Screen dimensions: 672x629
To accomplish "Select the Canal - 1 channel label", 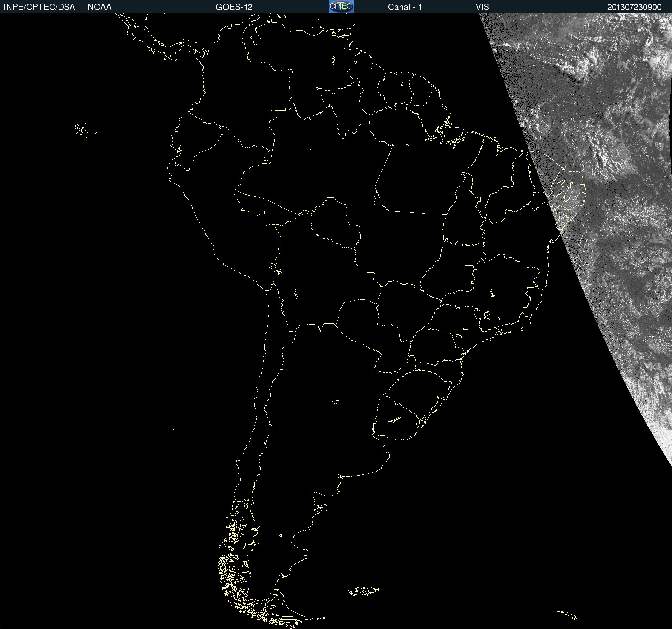I will coord(405,7).
